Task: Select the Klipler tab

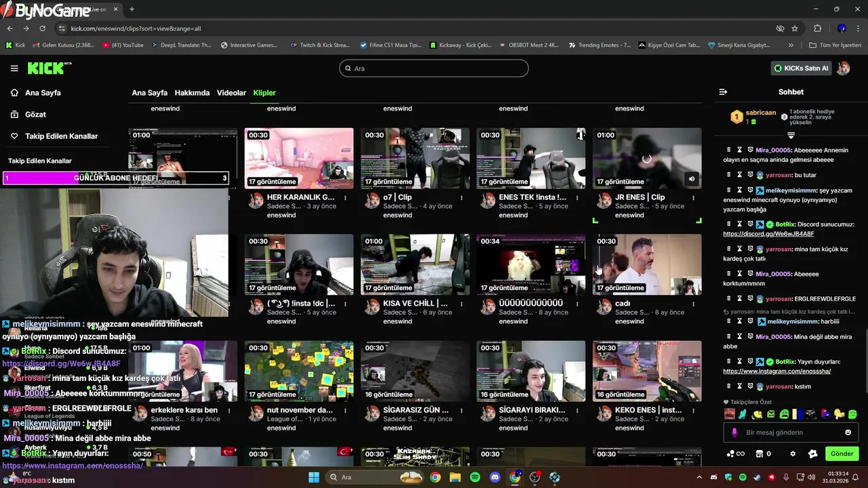Action: click(264, 93)
